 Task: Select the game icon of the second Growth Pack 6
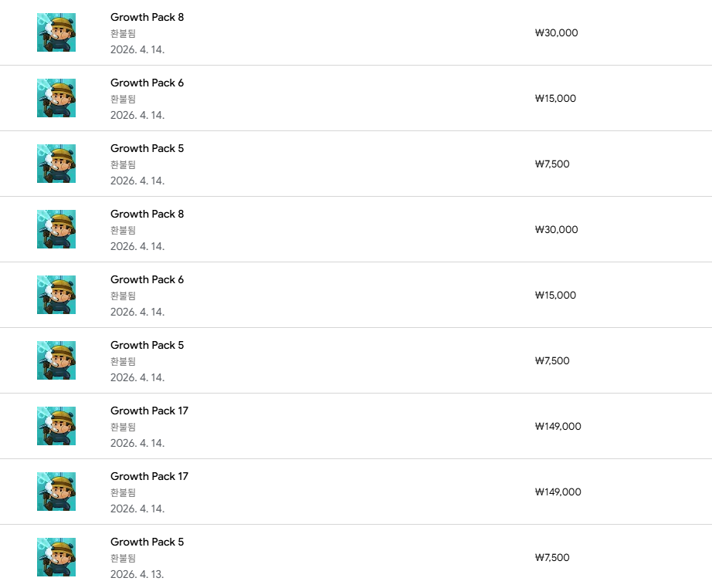click(56, 295)
